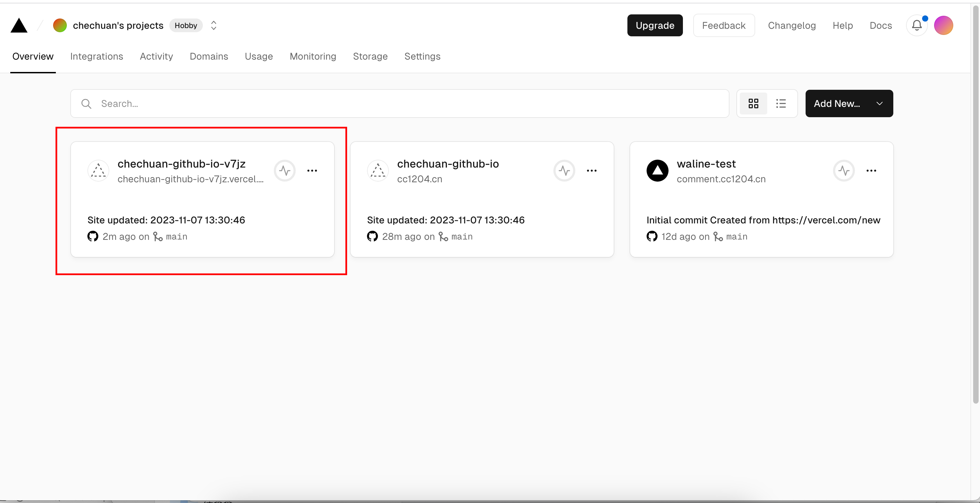Open the Storage tab

tap(370, 56)
